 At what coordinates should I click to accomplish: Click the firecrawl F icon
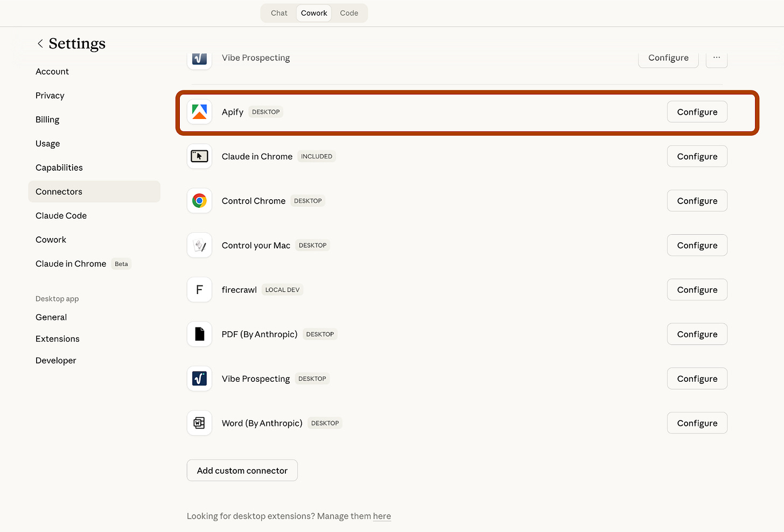(x=199, y=290)
